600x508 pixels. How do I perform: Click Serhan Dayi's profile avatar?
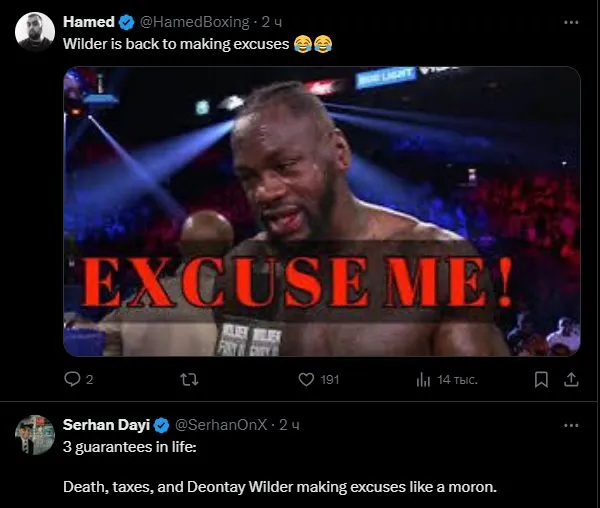tap(35, 435)
